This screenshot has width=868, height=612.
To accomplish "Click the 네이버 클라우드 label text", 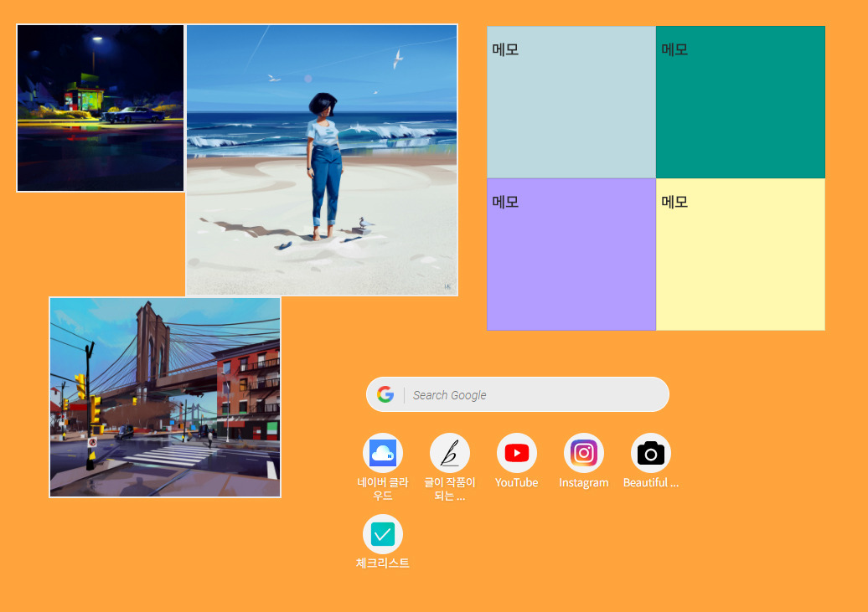I will click(383, 488).
